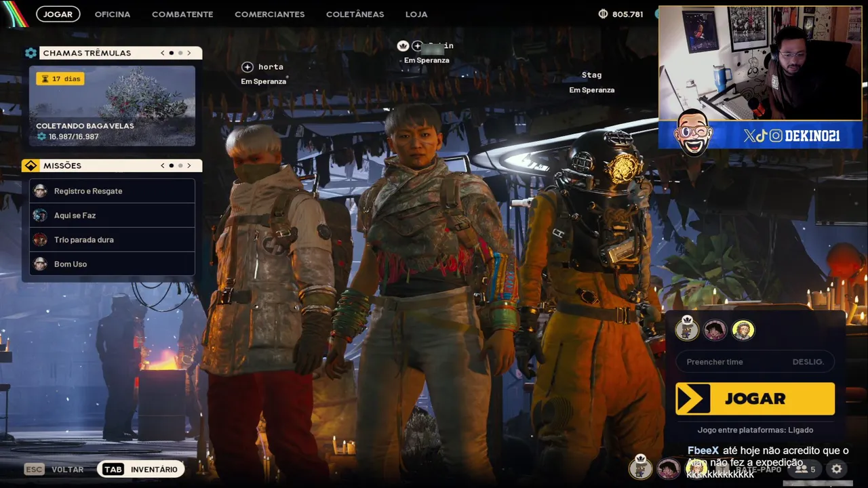Image resolution: width=868 pixels, height=488 pixels.
Task: Open the Registro e Resgate mission
Action: 112,191
